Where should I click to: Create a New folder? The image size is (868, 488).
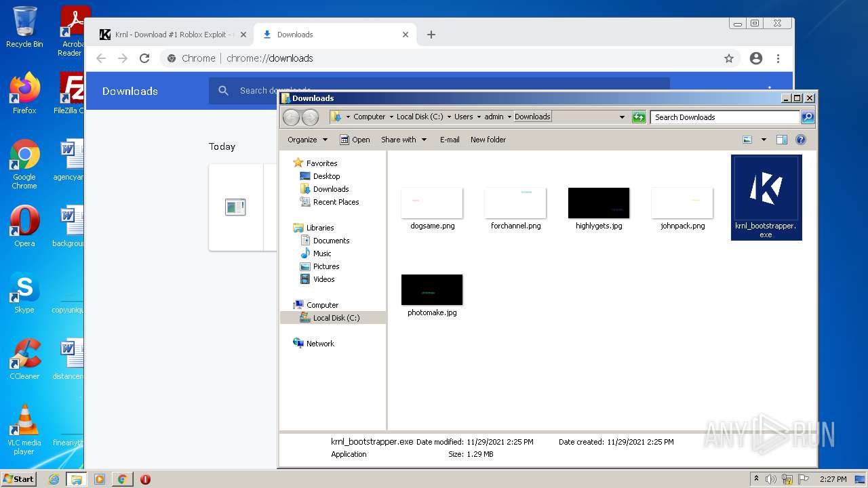coord(488,140)
